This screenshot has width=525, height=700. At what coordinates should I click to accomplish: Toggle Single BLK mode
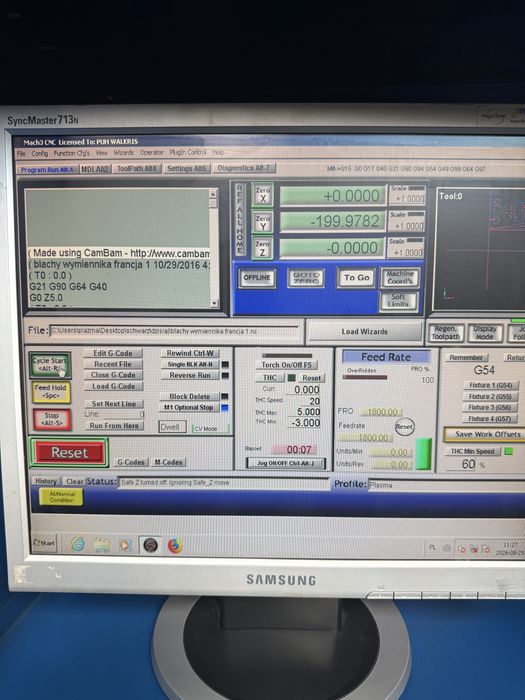pyautogui.click(x=189, y=364)
